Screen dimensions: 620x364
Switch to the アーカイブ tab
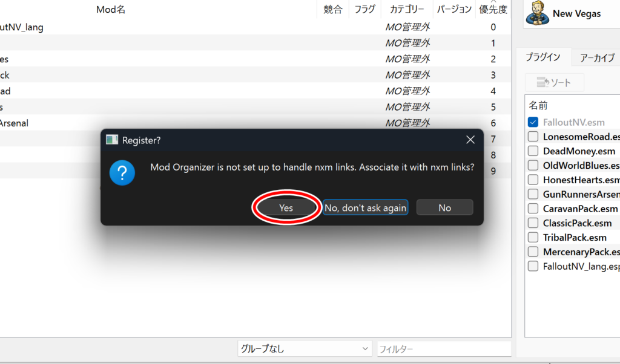pos(597,58)
